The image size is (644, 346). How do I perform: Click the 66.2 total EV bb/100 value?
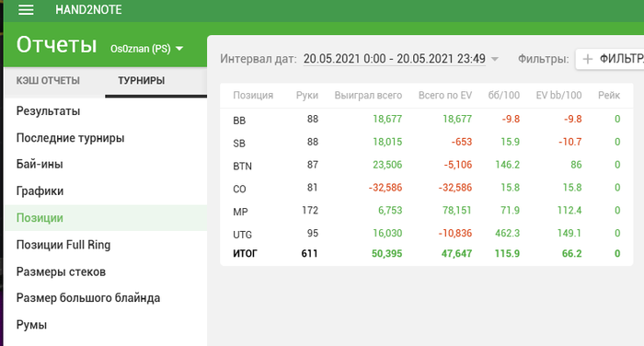click(x=571, y=254)
